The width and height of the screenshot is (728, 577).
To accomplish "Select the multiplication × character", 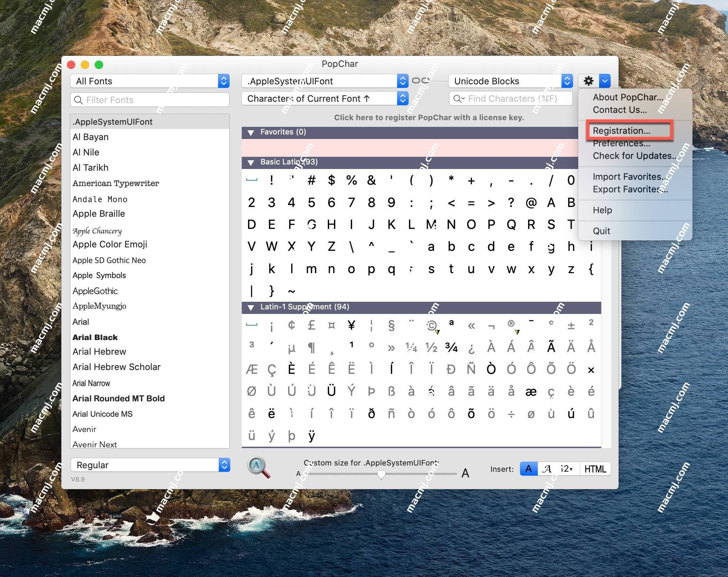I will coord(591,369).
